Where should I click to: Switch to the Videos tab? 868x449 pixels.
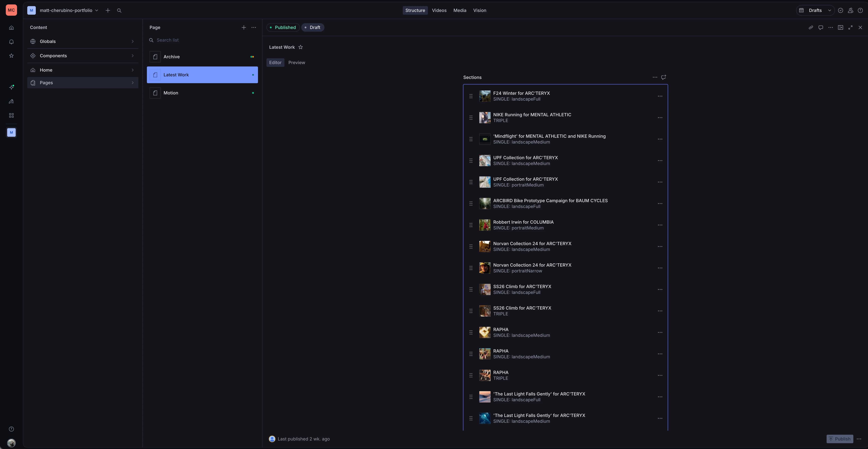pos(439,10)
